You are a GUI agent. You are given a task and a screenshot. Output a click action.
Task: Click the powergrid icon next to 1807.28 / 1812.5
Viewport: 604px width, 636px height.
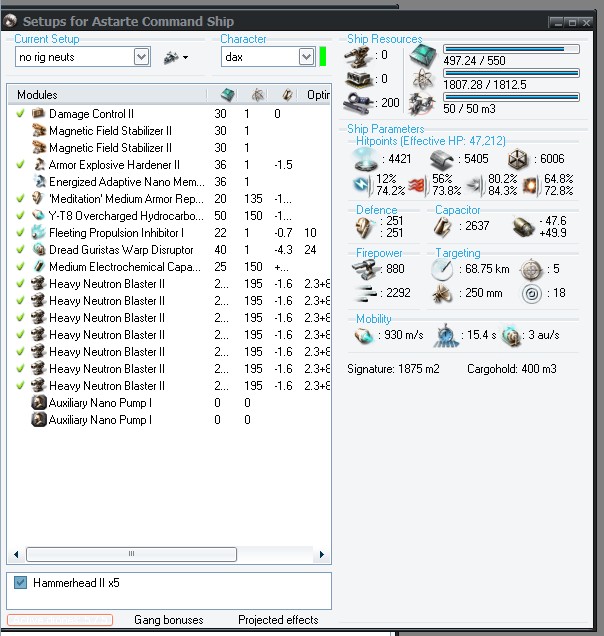(423, 79)
